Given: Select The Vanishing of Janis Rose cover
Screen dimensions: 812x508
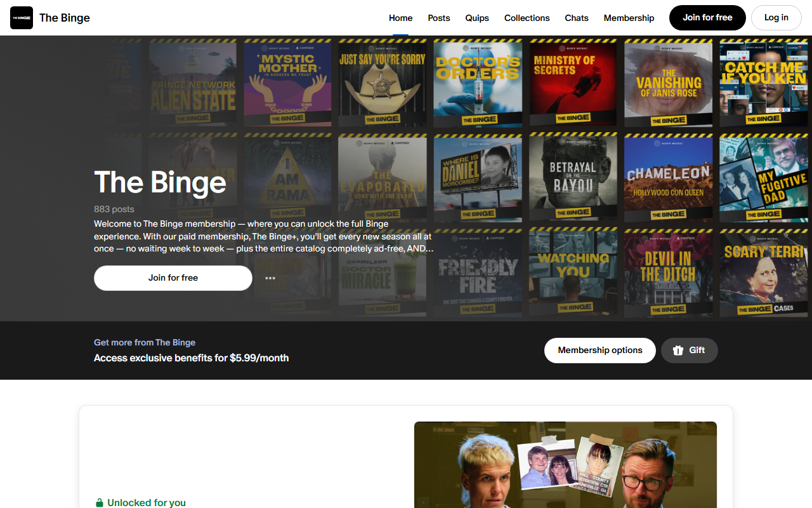Looking at the screenshot, I should pos(668,84).
